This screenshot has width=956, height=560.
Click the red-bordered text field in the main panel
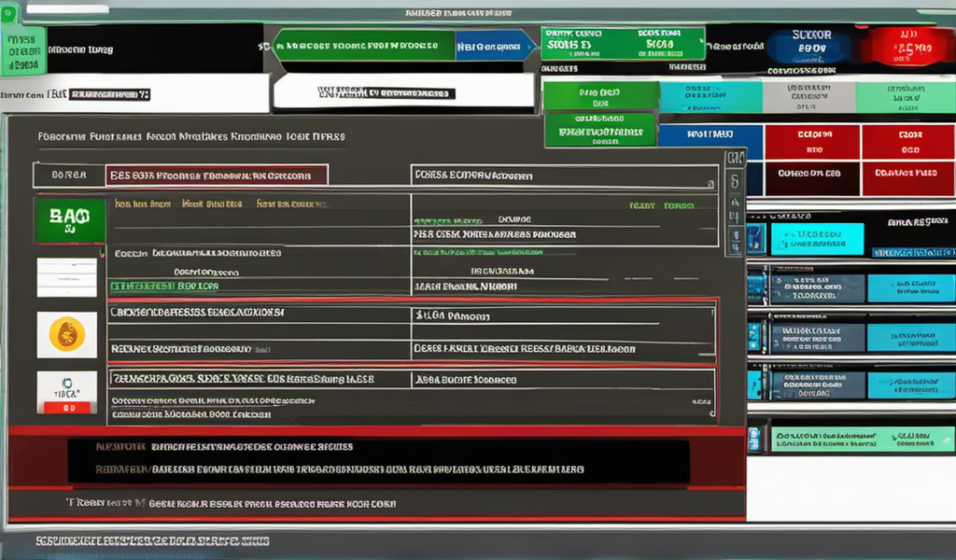tap(219, 175)
